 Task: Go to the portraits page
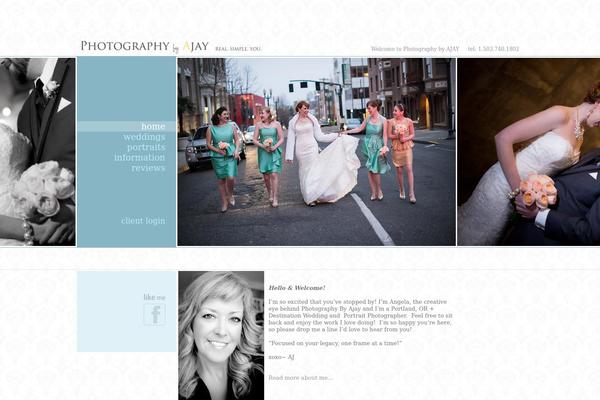(x=146, y=147)
